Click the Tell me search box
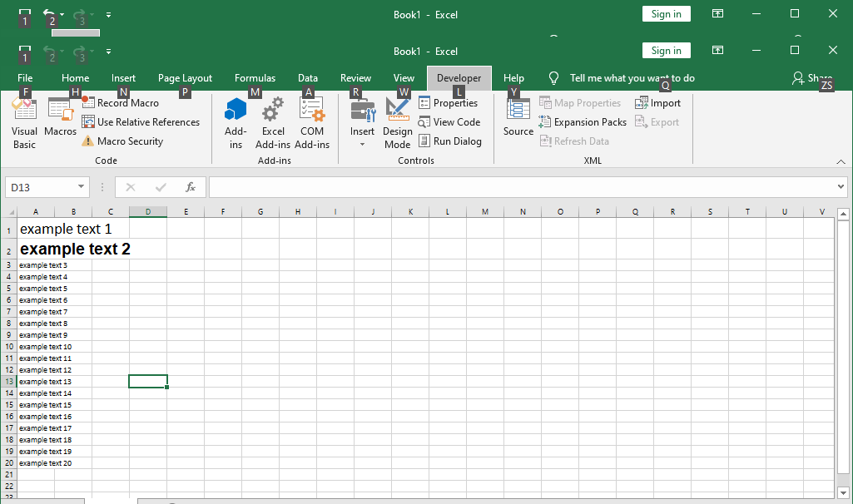The height and width of the screenshot is (504, 853). click(632, 78)
